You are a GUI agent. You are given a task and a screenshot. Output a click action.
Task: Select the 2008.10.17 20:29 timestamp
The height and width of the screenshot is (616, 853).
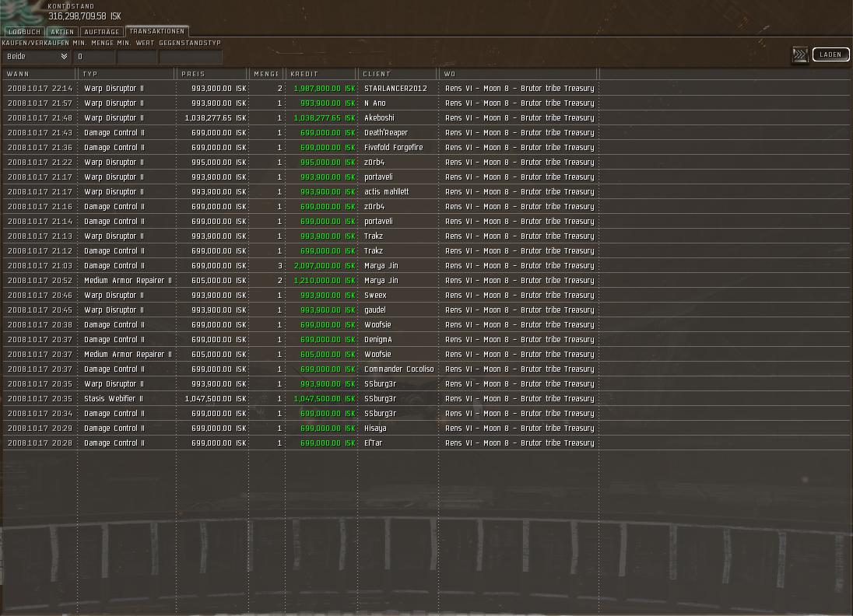pyautogui.click(x=40, y=429)
